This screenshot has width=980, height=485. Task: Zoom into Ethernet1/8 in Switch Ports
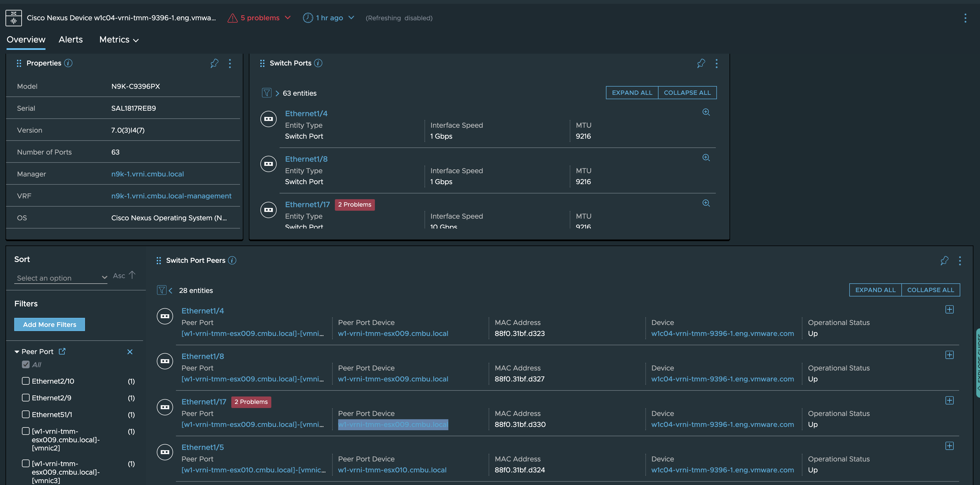(x=706, y=158)
